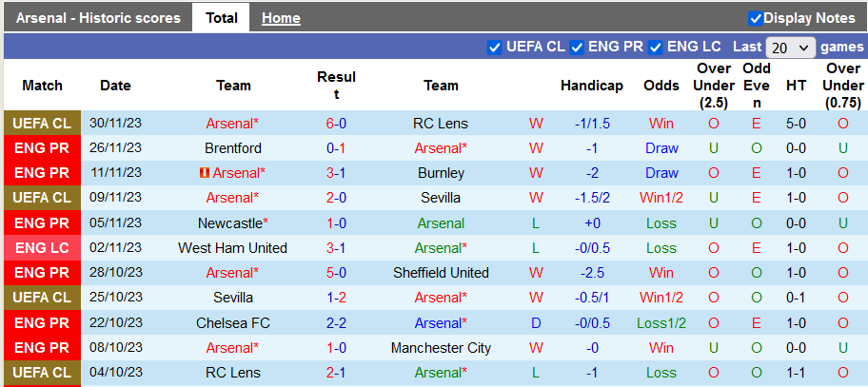
Task: Open the Home tab
Action: (281, 18)
